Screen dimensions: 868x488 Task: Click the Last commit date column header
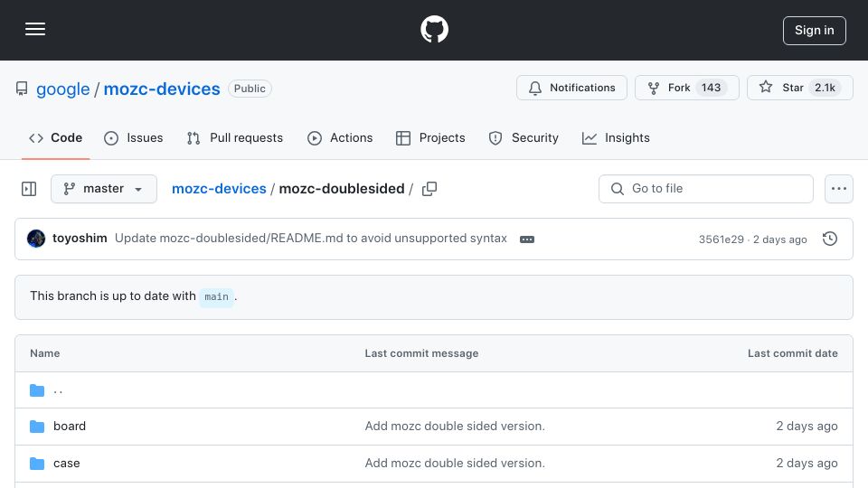point(792,353)
